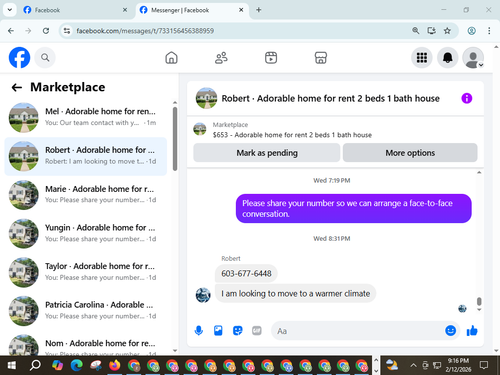Image resolution: width=500 pixels, height=375 pixels.
Task: Click the phone number 603-677-6448 message
Action: (x=246, y=274)
